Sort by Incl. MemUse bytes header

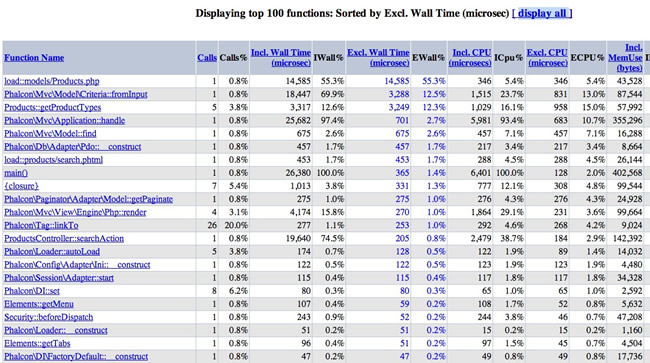point(626,58)
